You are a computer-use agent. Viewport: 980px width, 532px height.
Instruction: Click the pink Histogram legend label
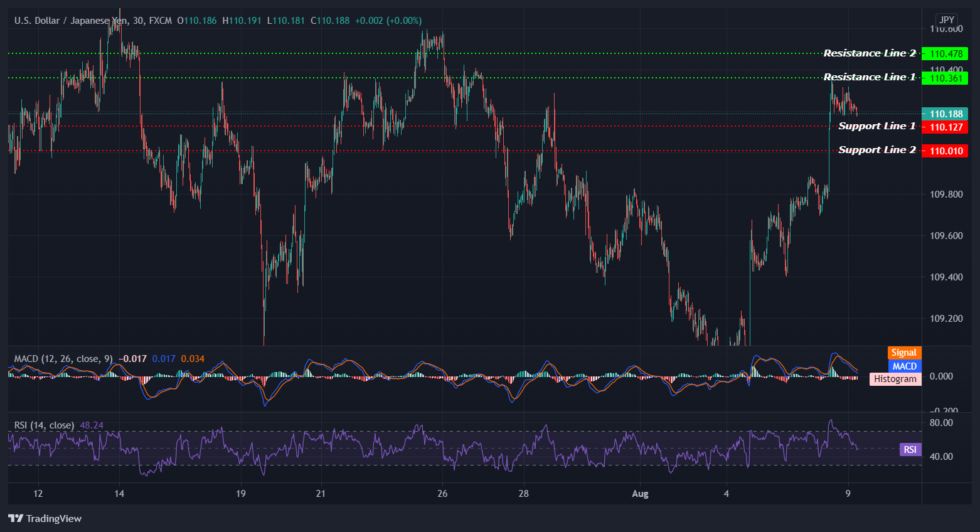[895, 378]
